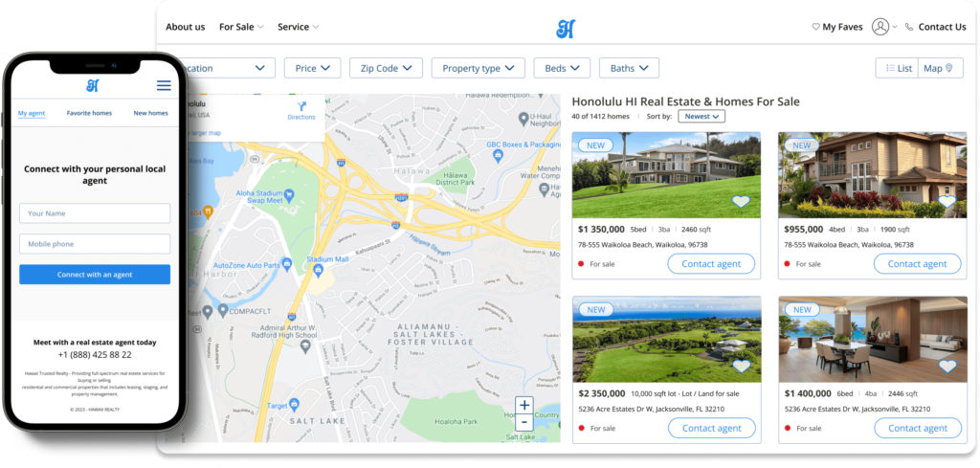Click Admiral Arthur W. Radford High School pin
980x468 pixels.
(305, 345)
